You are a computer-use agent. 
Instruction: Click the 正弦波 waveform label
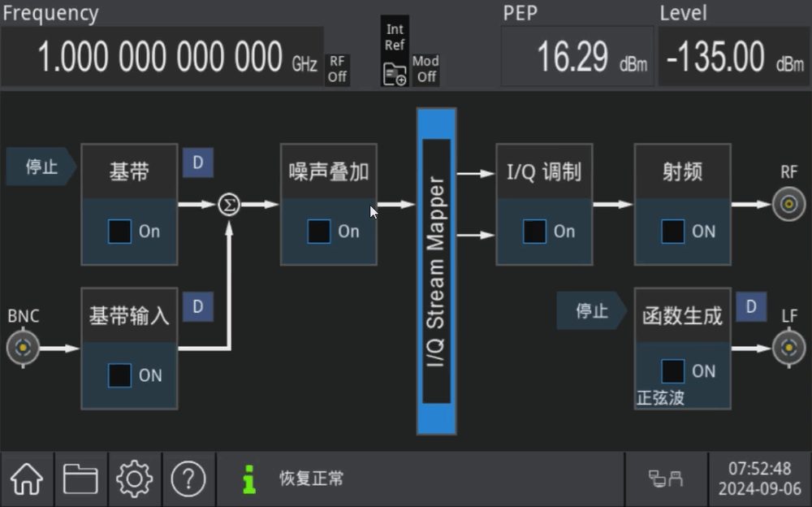point(660,398)
